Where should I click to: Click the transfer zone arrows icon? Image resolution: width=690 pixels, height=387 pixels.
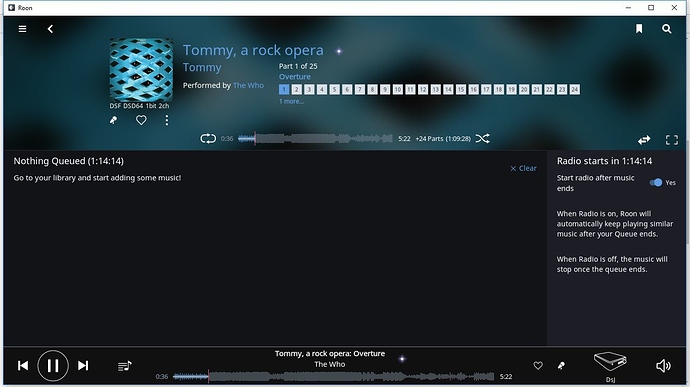coord(644,140)
